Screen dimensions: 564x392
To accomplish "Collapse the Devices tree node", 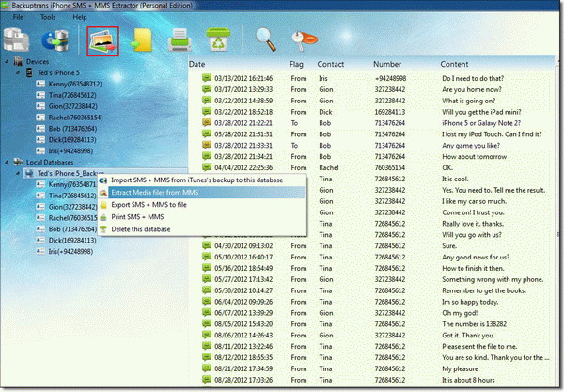I will click(x=7, y=62).
